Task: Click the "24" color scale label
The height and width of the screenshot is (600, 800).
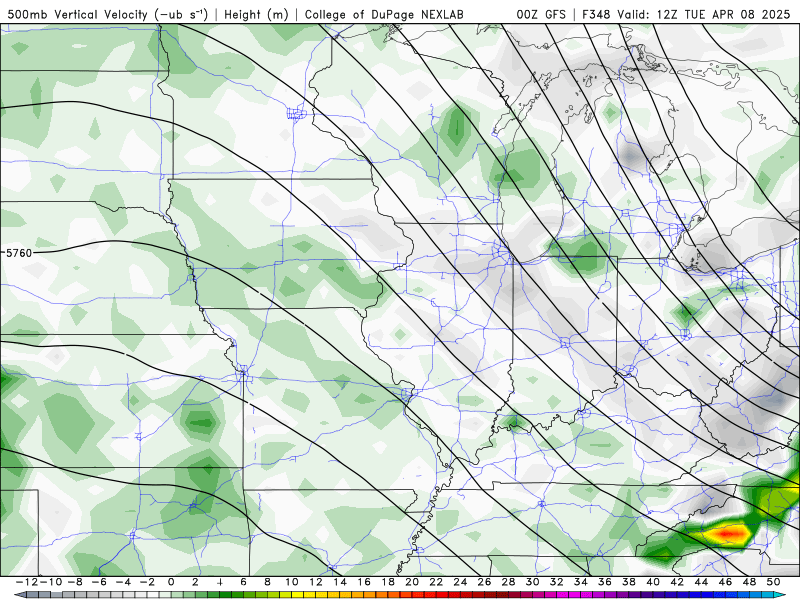Action: pyautogui.click(x=460, y=582)
